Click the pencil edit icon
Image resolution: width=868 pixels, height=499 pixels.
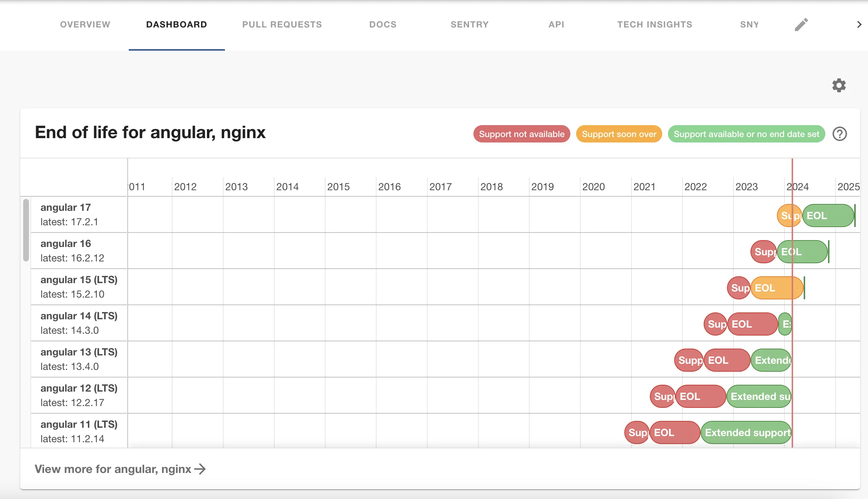[x=801, y=25]
